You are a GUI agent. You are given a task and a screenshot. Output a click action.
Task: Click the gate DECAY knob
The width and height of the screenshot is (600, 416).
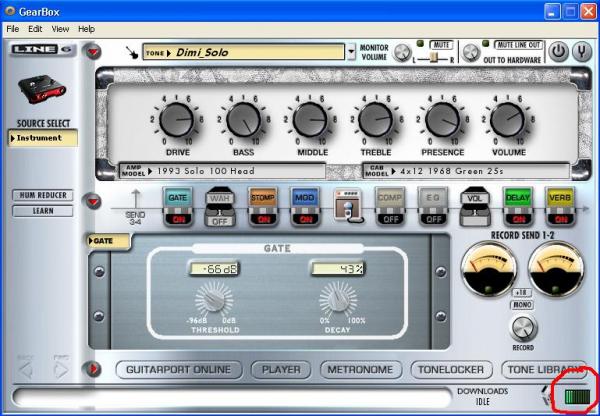tap(338, 299)
